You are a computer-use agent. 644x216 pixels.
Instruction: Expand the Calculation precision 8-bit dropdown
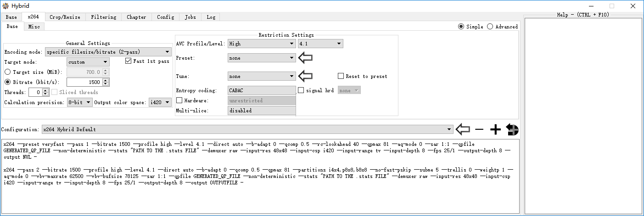(x=79, y=102)
